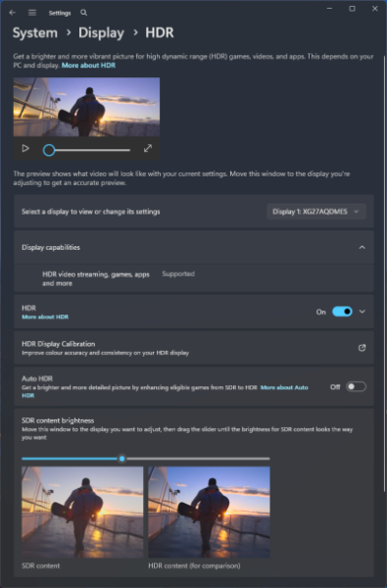Click the SDR content brightness slider
This screenshot has width=387, height=588.
click(146, 459)
